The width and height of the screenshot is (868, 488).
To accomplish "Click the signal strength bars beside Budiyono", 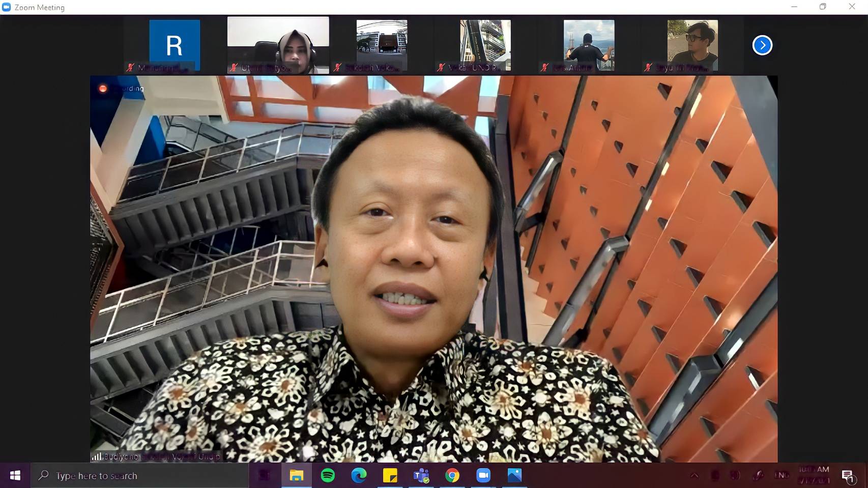I will (96, 456).
